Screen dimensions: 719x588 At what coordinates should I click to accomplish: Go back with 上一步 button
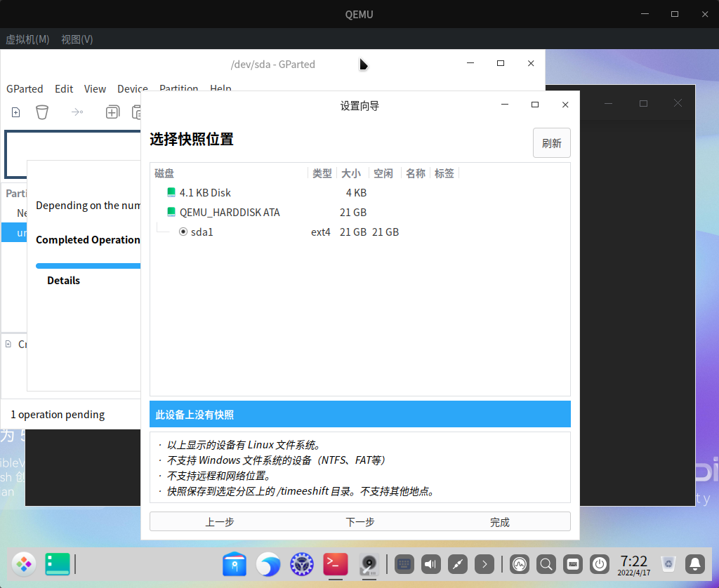tap(219, 522)
